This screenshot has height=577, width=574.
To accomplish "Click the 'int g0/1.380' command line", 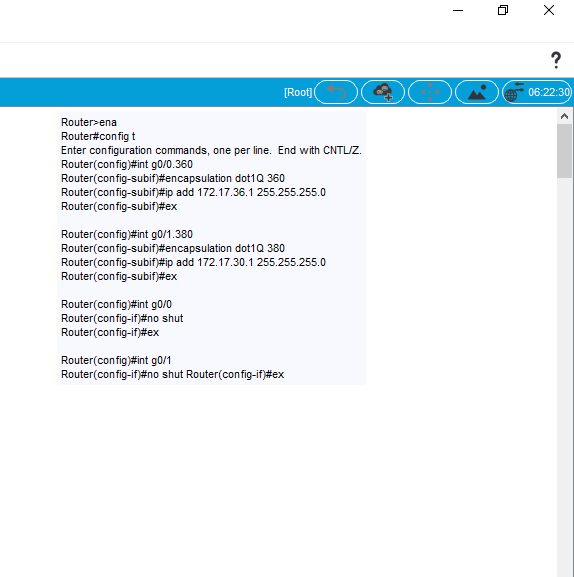I will tap(127, 234).
